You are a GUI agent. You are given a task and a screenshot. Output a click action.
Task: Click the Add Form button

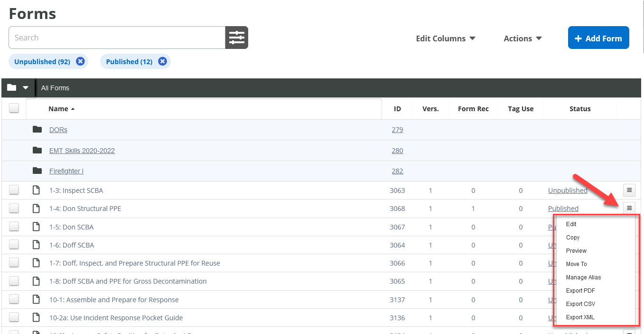pos(598,38)
